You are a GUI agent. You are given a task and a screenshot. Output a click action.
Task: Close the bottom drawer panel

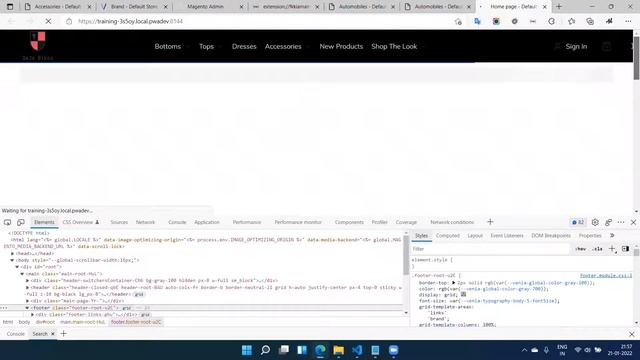pos(631,334)
